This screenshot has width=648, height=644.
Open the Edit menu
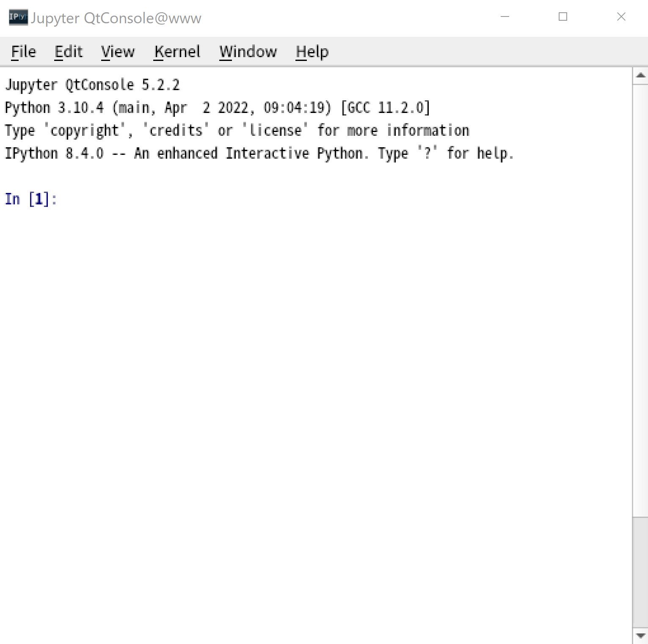(x=69, y=52)
